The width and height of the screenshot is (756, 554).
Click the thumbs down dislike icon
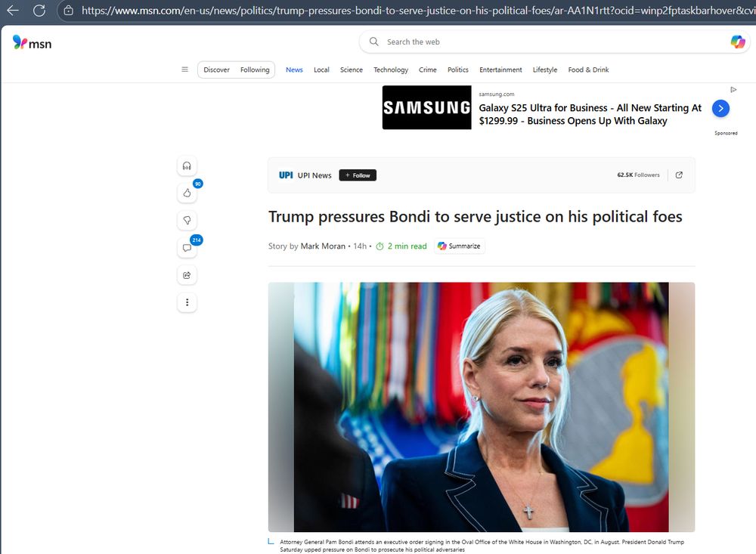pyautogui.click(x=187, y=220)
